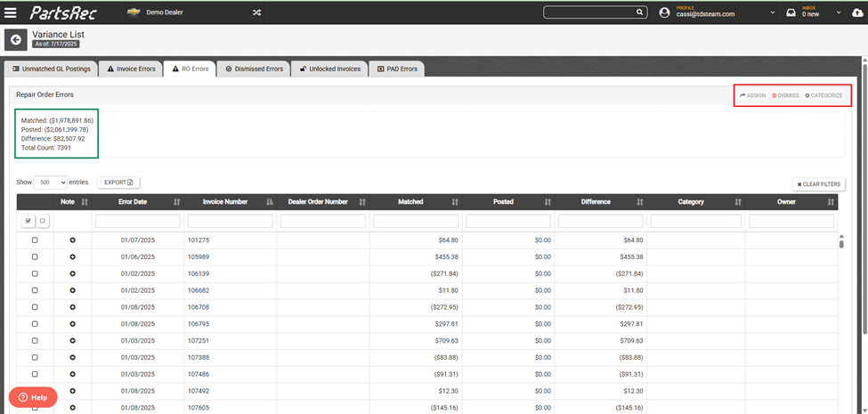Click the Chevrolet dealer logo
868x414 pixels.
133,12
